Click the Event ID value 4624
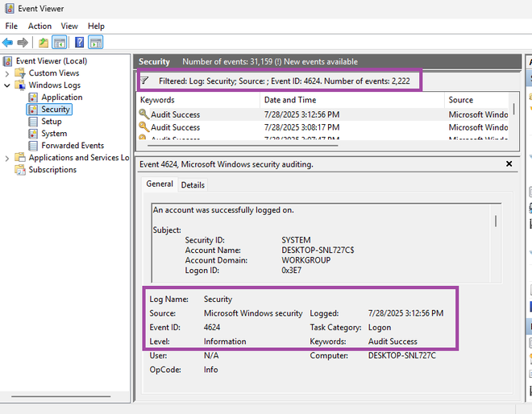 (x=212, y=327)
